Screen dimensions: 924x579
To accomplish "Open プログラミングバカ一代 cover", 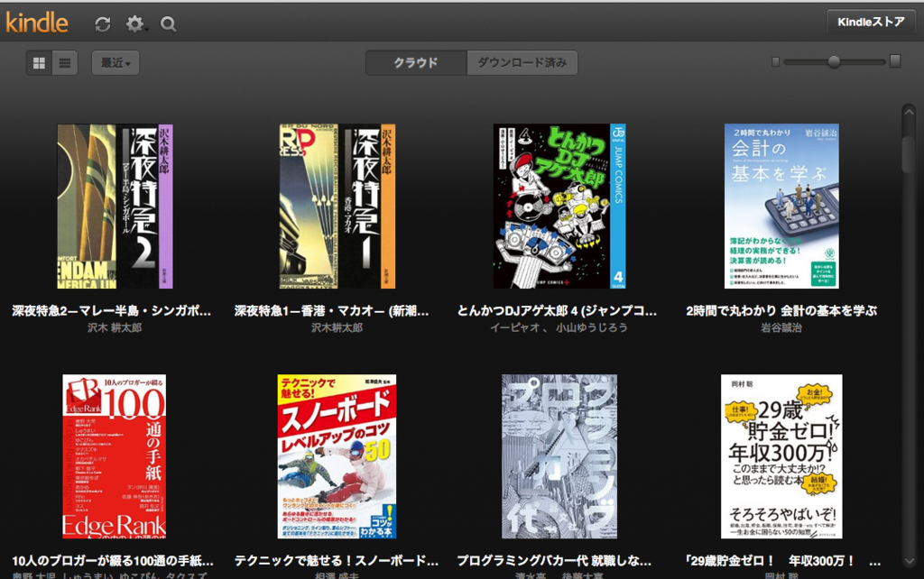I will (559, 456).
